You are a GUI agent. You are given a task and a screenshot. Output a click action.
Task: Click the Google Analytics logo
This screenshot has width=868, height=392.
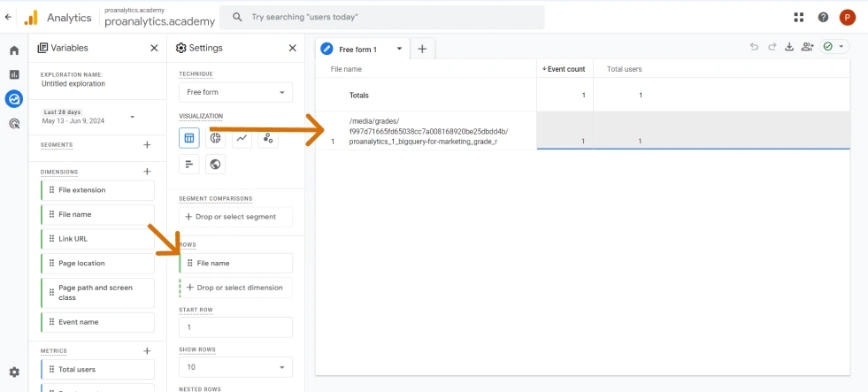tap(31, 18)
